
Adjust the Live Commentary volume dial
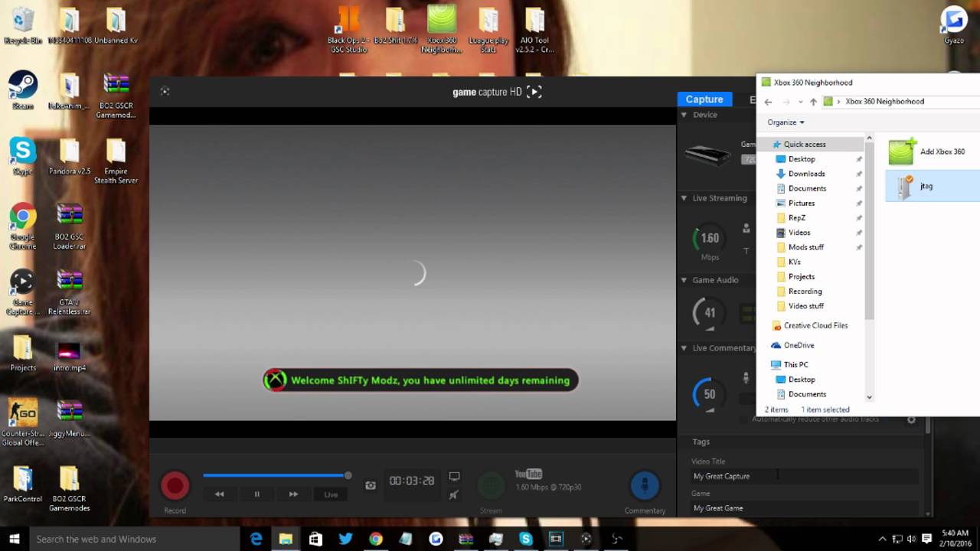coord(710,394)
